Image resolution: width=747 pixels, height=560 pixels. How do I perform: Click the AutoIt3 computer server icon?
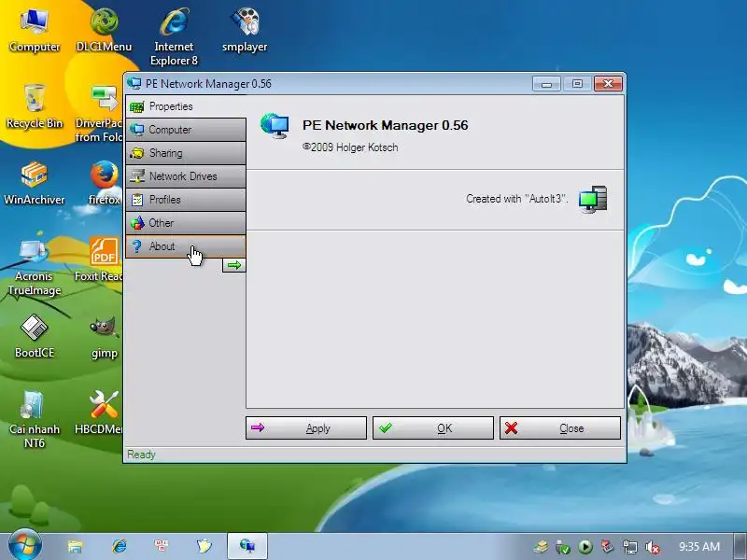(x=593, y=199)
